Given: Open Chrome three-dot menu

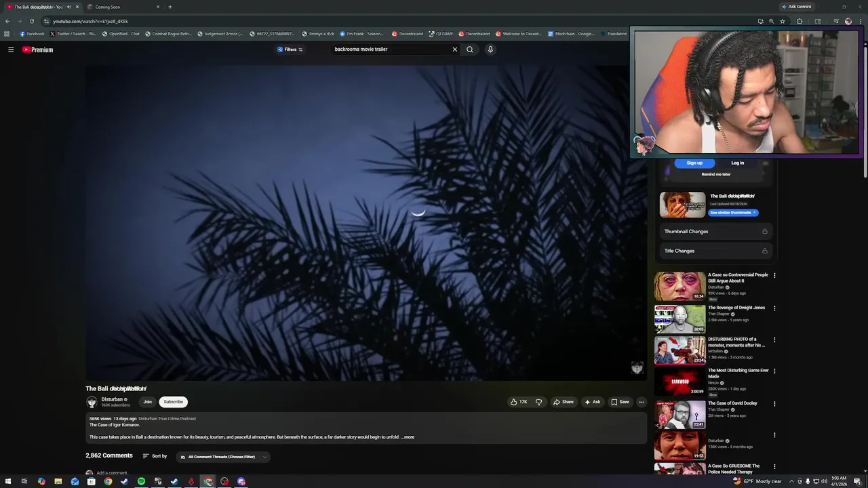Looking at the screenshot, I should click(860, 21).
